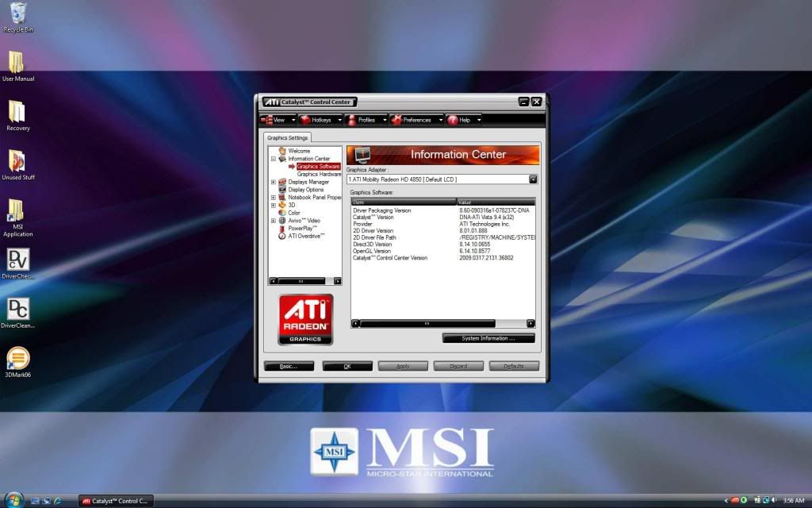Click the software list's right scroll arrow
812x508 pixels.
530,324
